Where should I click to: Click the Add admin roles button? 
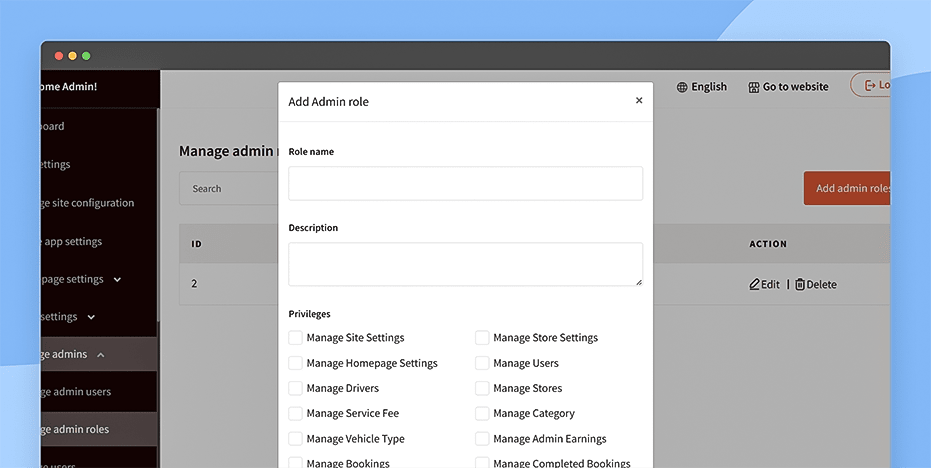[x=847, y=188]
